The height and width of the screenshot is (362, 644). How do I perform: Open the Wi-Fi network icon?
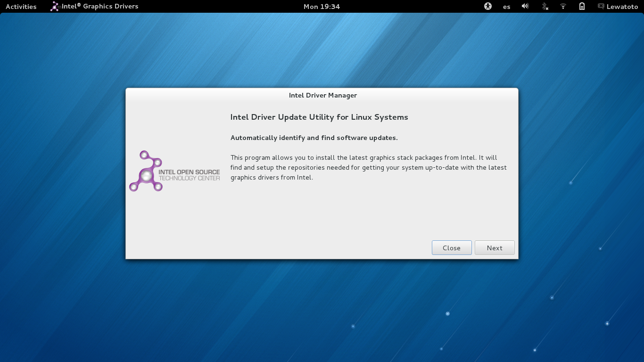coord(563,7)
